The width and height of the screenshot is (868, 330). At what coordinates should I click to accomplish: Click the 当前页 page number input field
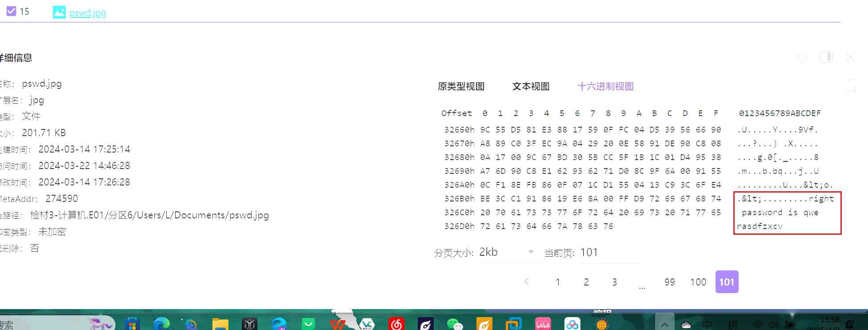click(609, 253)
